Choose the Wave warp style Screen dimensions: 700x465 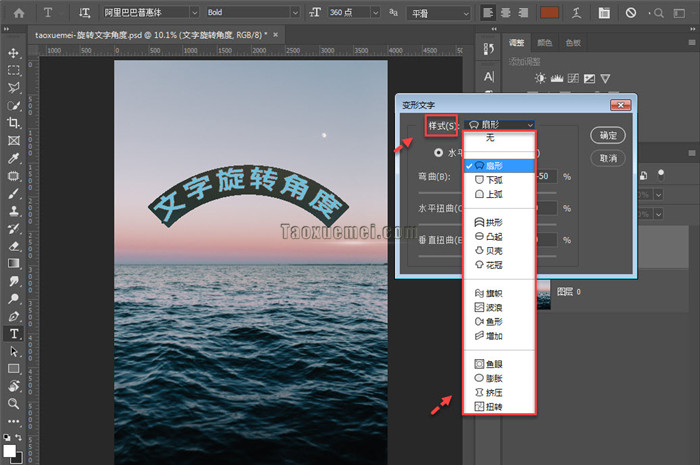pos(499,307)
